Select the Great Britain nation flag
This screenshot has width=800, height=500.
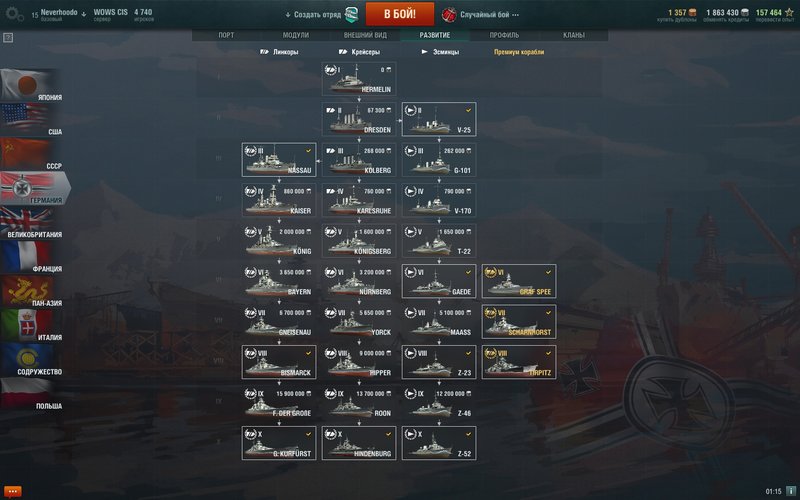32,222
